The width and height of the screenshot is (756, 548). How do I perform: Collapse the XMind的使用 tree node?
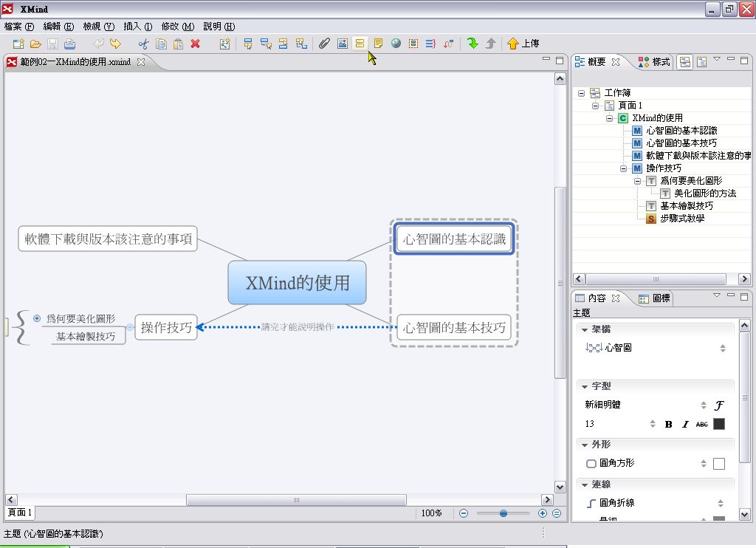[x=609, y=118]
